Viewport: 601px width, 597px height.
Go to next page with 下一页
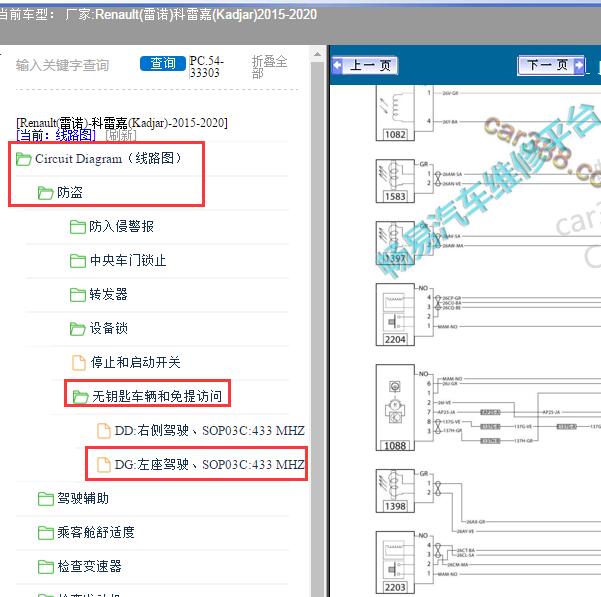point(551,65)
